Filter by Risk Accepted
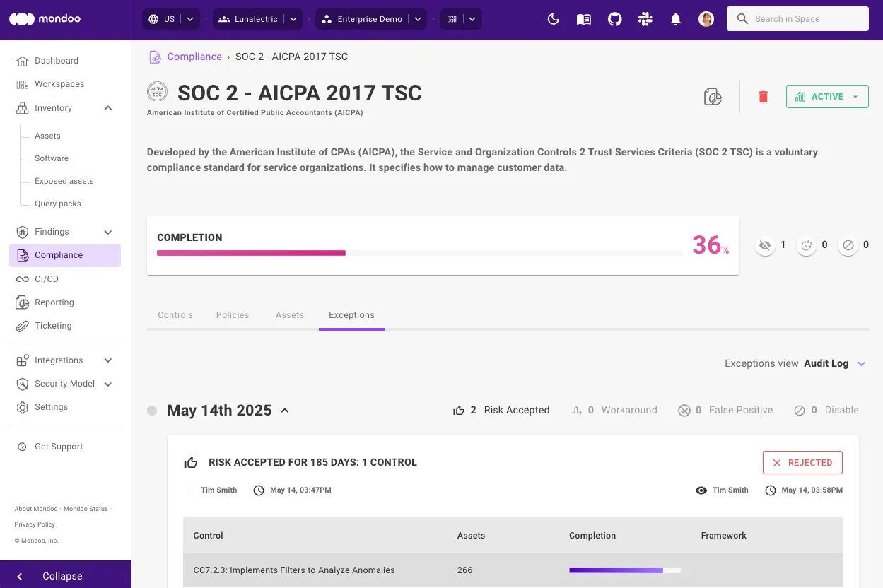883x588 pixels. [501, 410]
